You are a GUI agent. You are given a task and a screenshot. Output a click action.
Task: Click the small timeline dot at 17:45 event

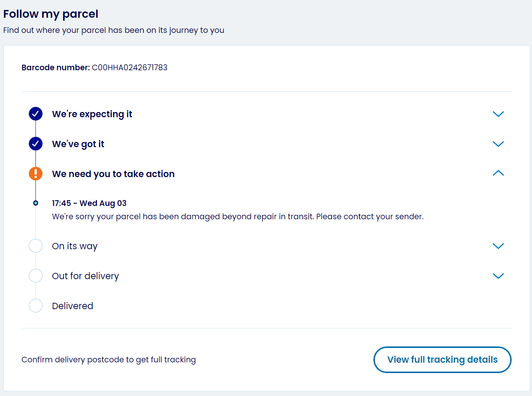[35, 203]
